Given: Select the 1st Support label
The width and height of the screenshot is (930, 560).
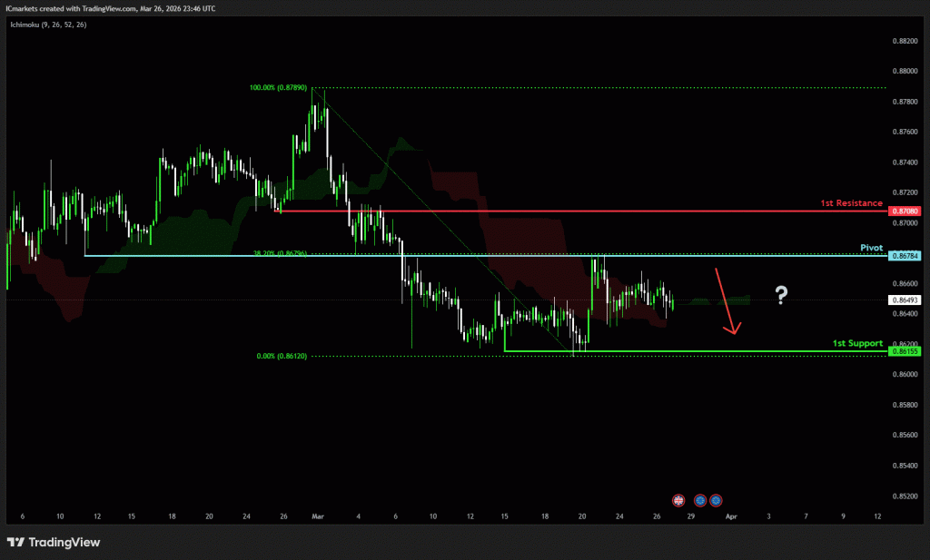Looking at the screenshot, I should pos(857,344).
